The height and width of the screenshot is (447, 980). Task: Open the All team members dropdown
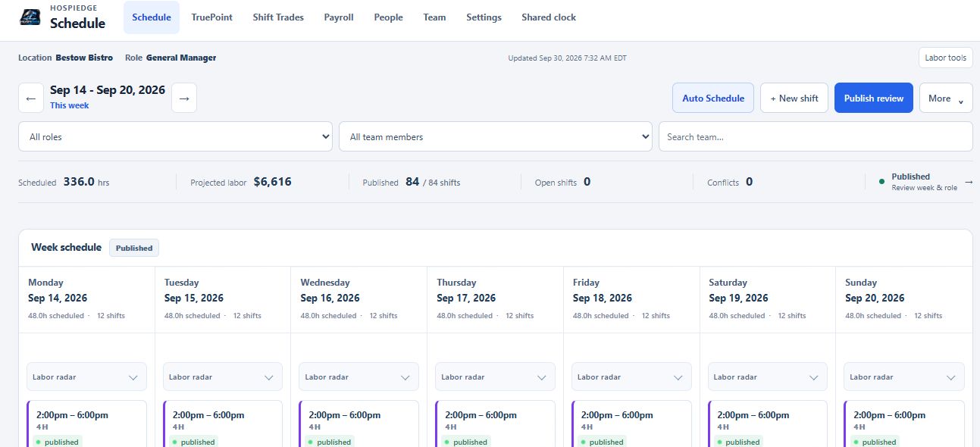coord(496,136)
